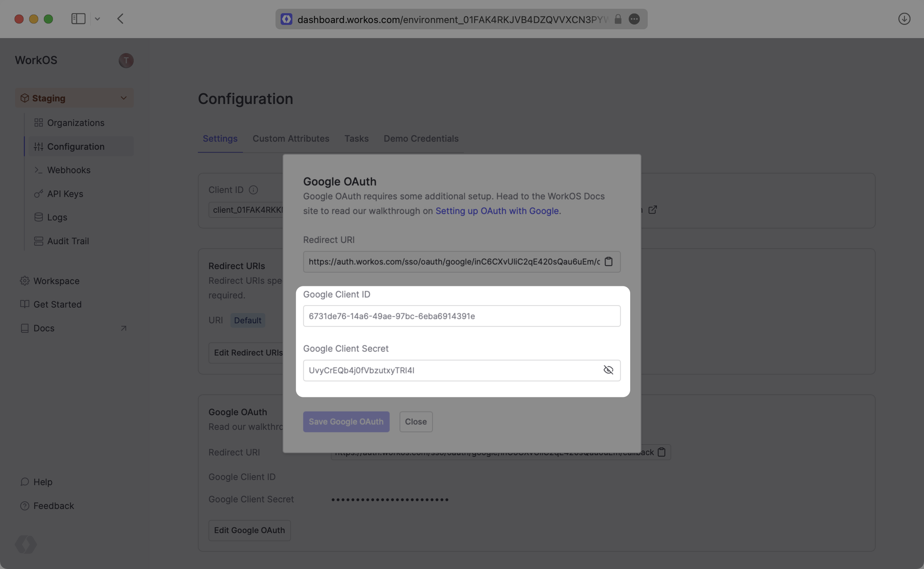This screenshot has height=569, width=924.
Task: Follow the Setting up OAuth with Google link
Action: [497, 211]
